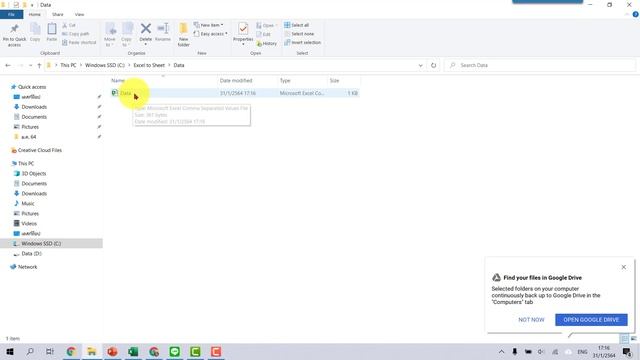This screenshot has height=360, width=640.
Task: Click the Edit command in Open group
Action: point(264,34)
